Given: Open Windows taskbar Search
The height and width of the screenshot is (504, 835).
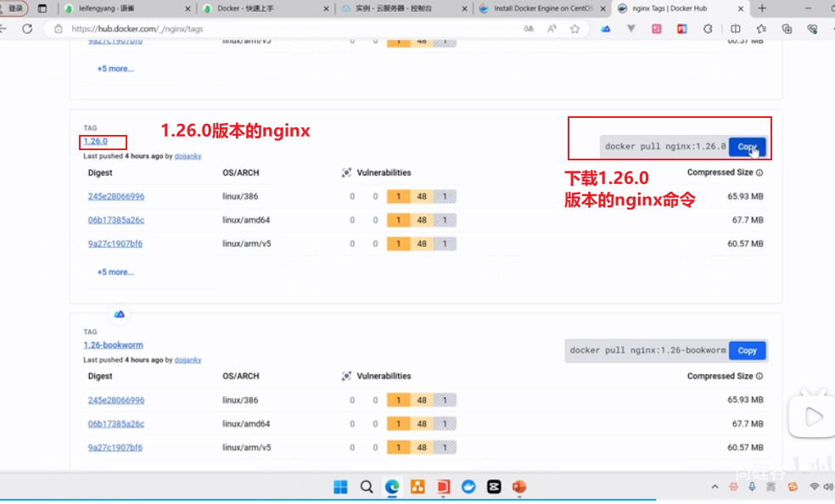Looking at the screenshot, I should point(367,486).
